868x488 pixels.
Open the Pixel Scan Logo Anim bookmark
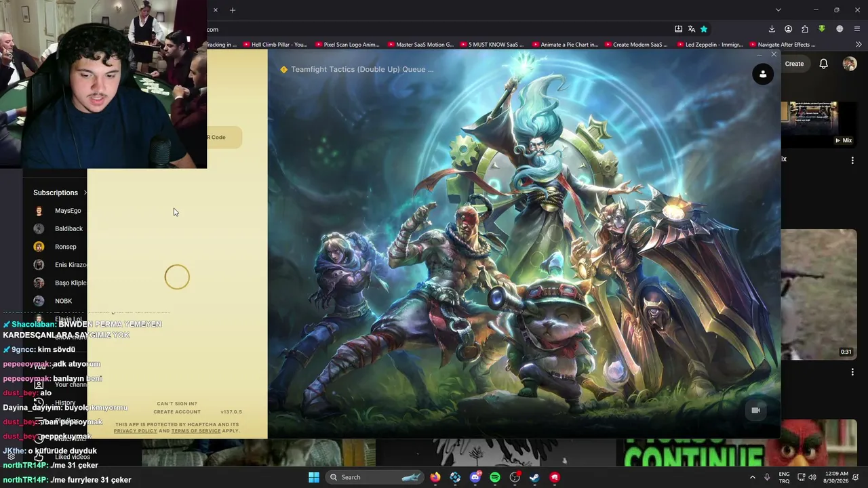click(347, 45)
